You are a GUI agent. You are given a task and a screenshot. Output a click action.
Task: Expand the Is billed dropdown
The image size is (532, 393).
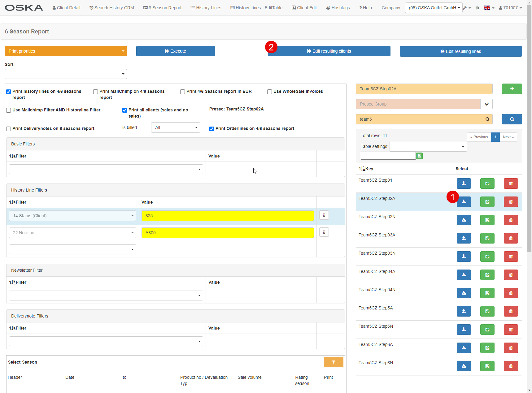click(175, 127)
